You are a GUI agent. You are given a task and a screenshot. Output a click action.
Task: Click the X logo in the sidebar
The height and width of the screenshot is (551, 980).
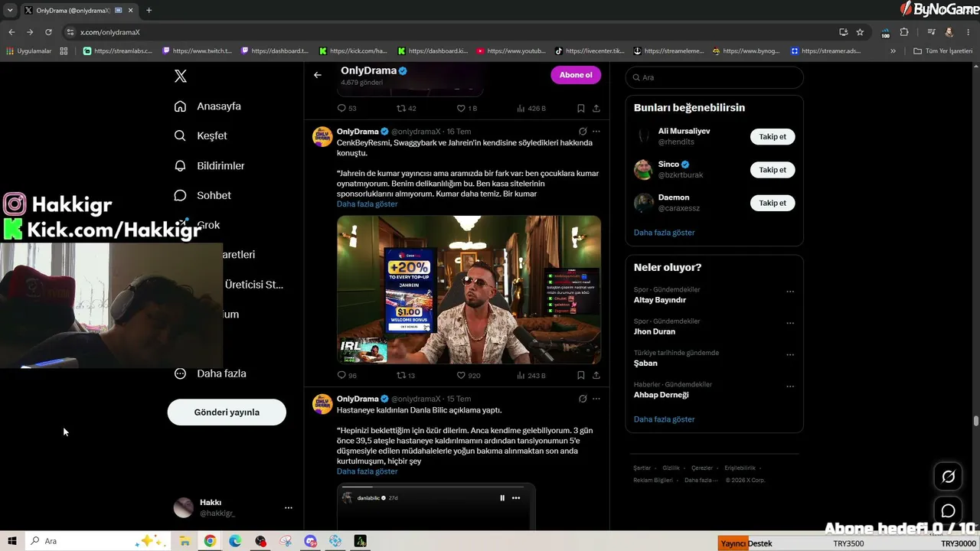pyautogui.click(x=180, y=76)
